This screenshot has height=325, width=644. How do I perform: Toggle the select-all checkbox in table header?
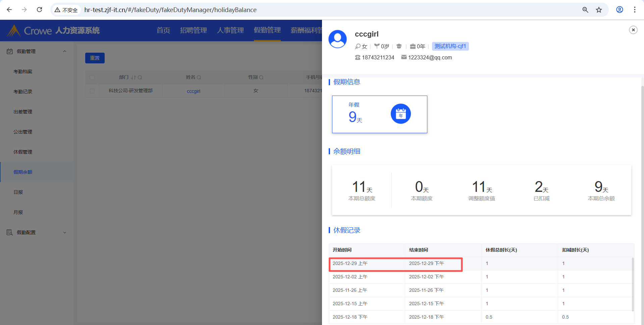pos(92,77)
